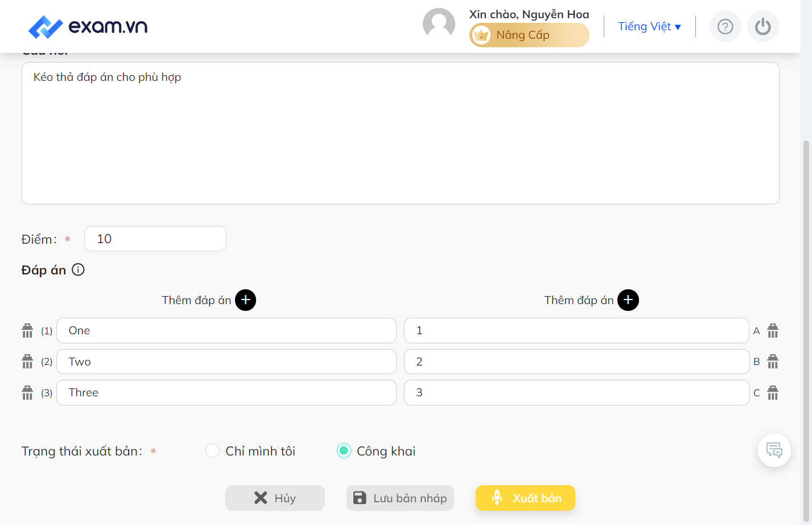Click the Nâng Cấp upgrade button
Image resolution: width=812 pixels, height=525 pixels.
tap(529, 35)
